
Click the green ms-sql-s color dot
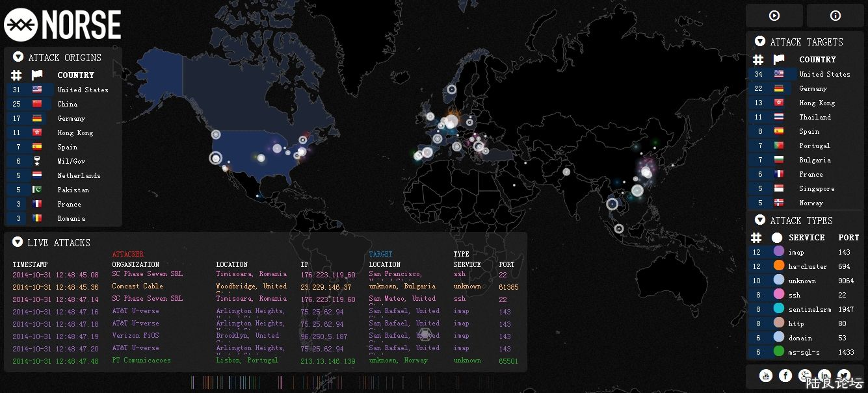point(778,352)
